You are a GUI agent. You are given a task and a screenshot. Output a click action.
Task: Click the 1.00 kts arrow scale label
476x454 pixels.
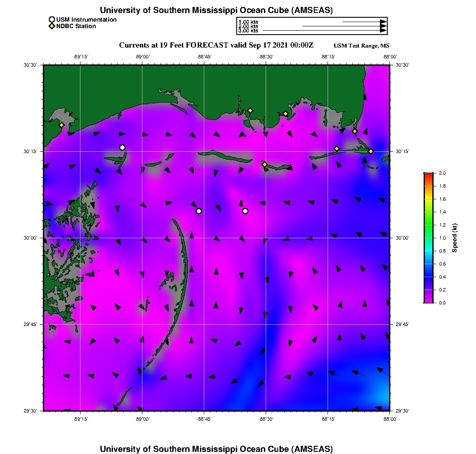pyautogui.click(x=248, y=22)
